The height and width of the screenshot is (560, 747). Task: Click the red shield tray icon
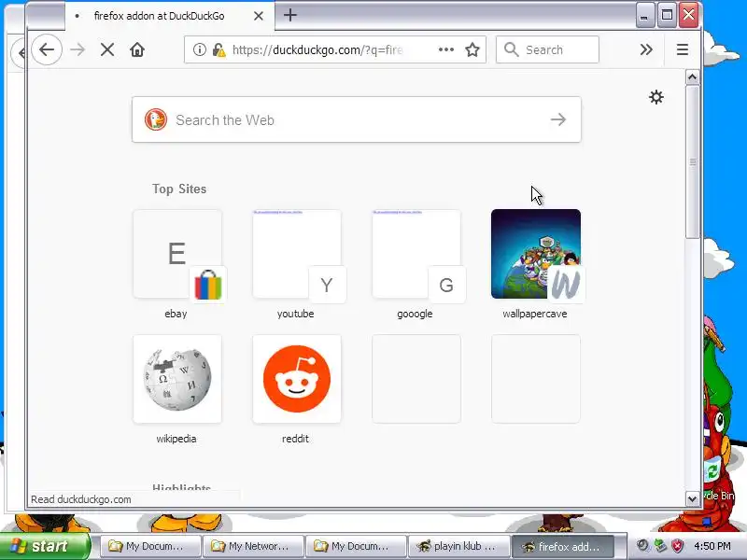[x=677, y=546]
